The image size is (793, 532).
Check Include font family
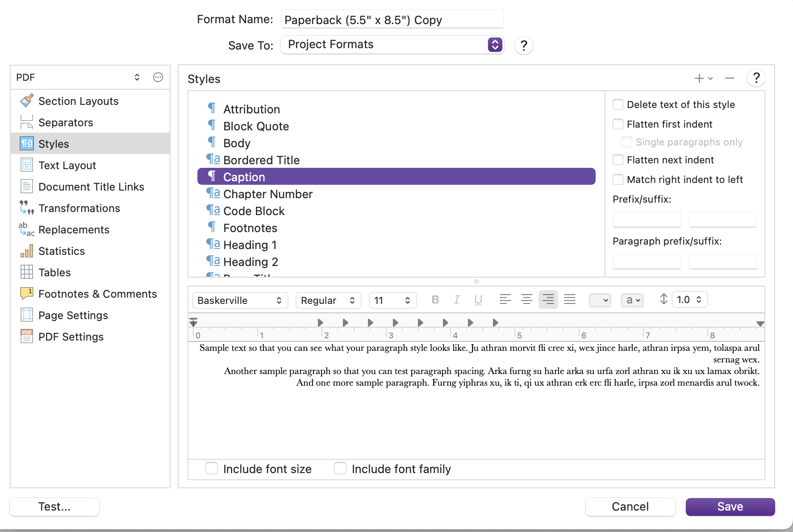coord(340,469)
